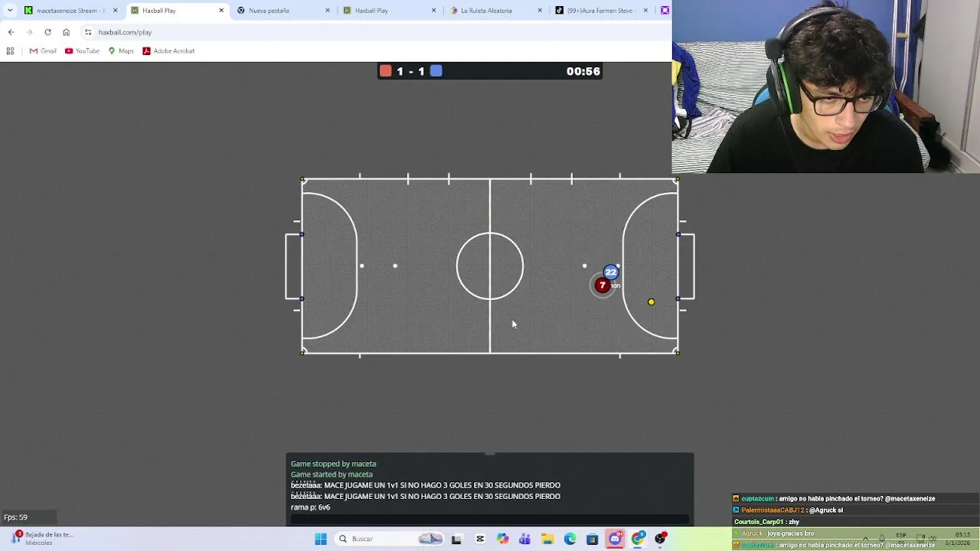Open CapCut from the taskbar
The image size is (980, 551).
(480, 539)
